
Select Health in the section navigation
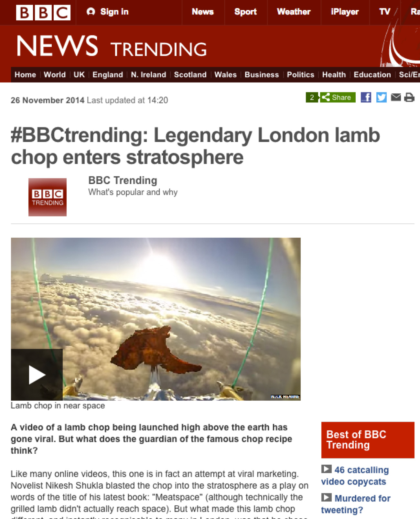pyautogui.click(x=334, y=75)
